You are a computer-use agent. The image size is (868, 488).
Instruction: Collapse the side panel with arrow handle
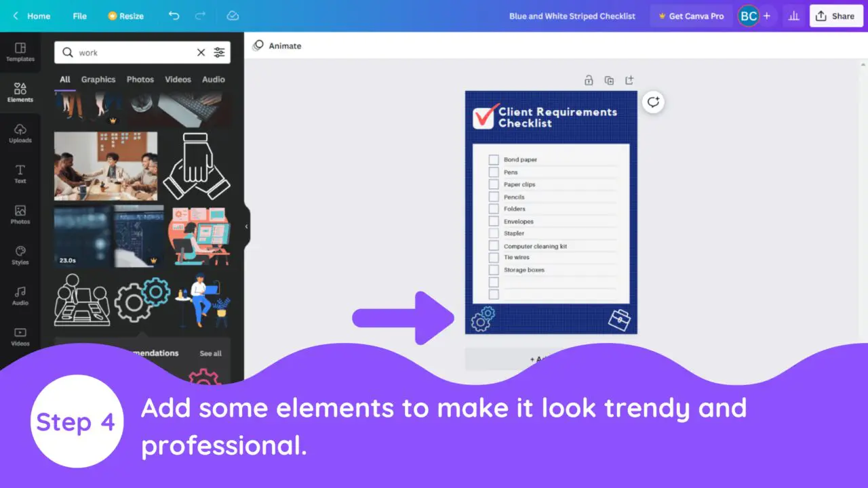[246, 226]
